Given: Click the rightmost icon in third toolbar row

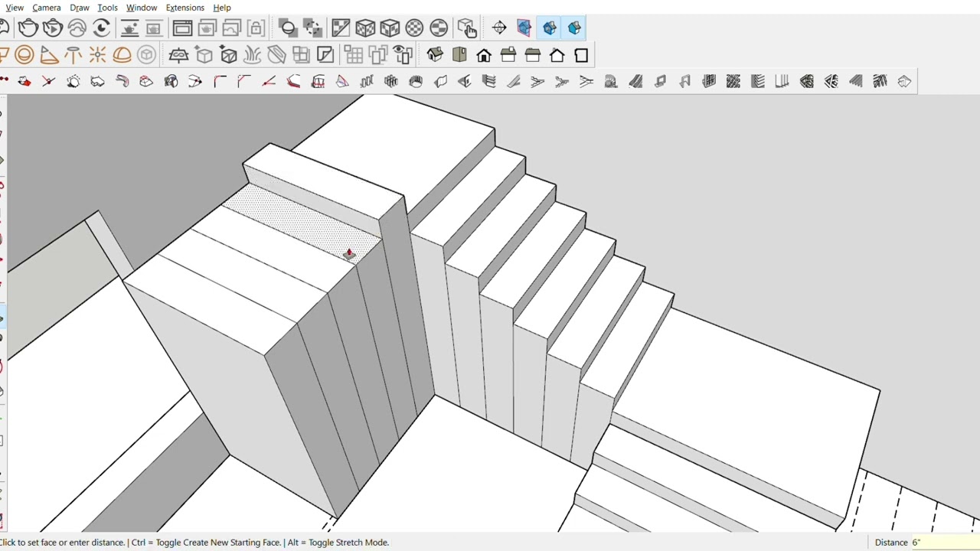Looking at the screenshot, I should [x=904, y=82].
